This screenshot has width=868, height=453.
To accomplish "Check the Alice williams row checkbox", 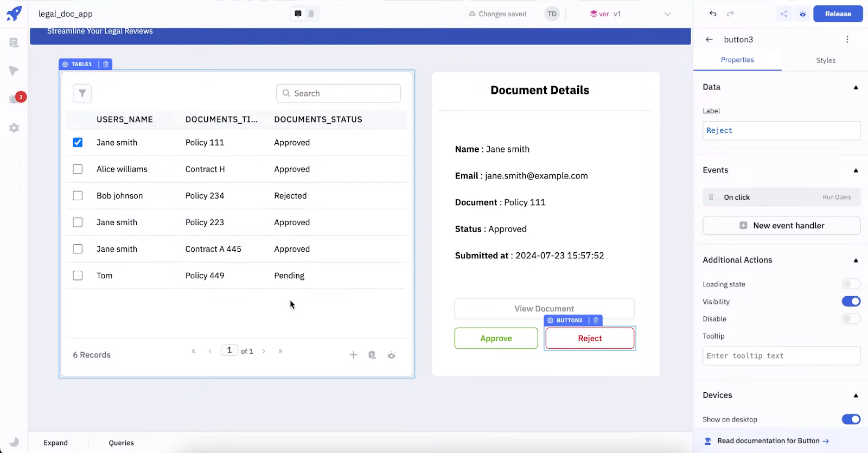I will click(78, 169).
